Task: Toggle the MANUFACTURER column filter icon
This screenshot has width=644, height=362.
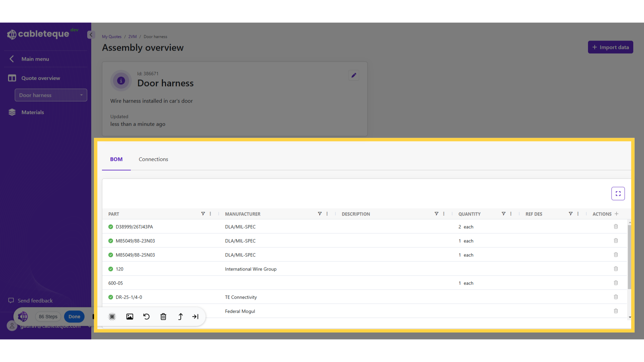Action: [x=320, y=214]
